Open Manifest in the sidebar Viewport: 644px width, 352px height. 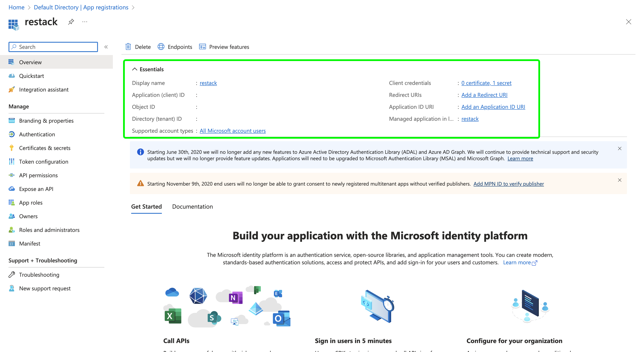pos(30,243)
